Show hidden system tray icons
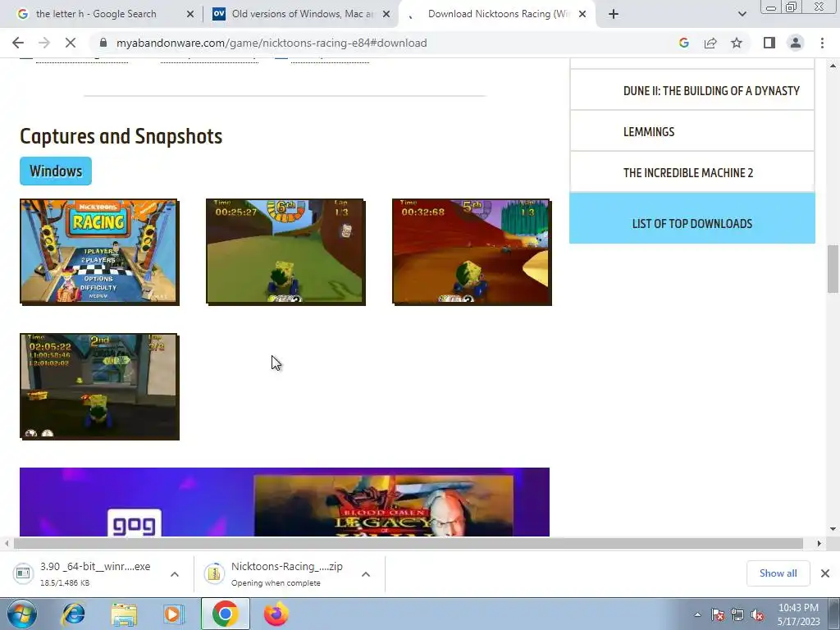This screenshot has height=630, width=840. tap(697, 614)
